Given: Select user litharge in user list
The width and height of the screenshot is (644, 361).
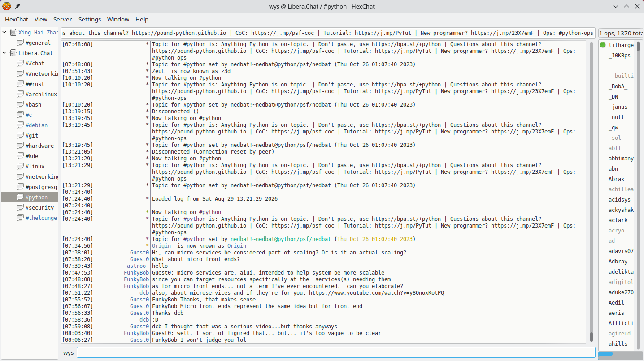Looking at the screenshot, I should point(621,45).
